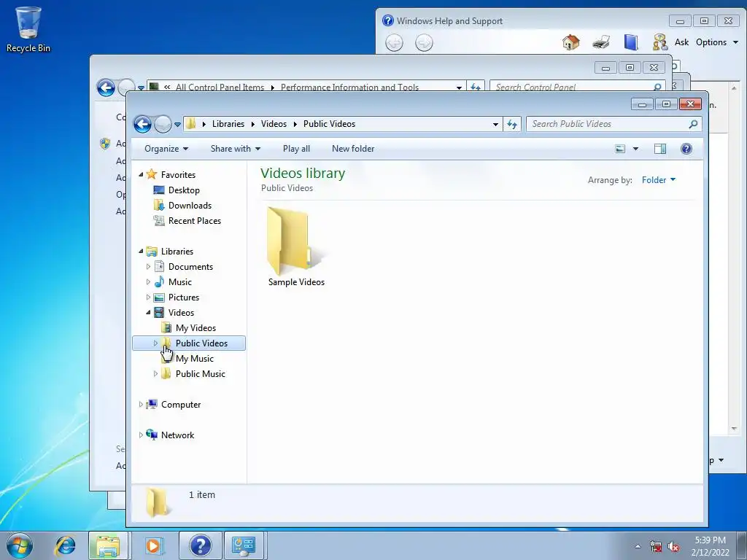Open the address bar history dropdown
Image resolution: width=747 pixels, height=560 pixels.
(495, 124)
